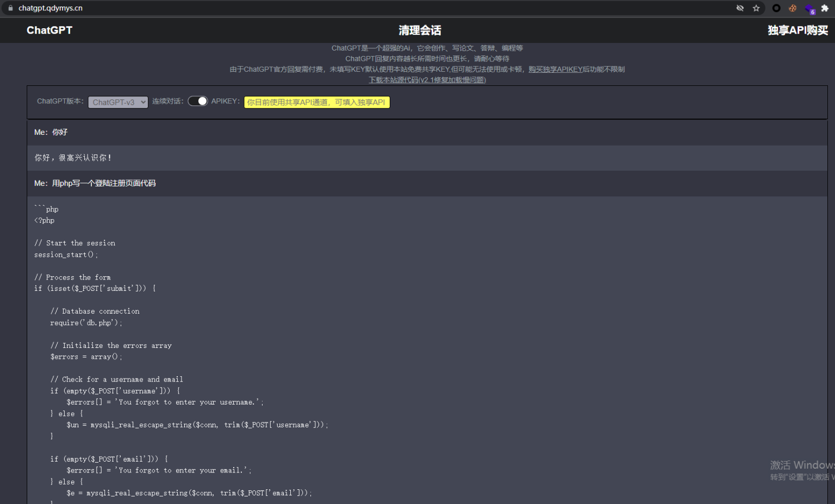The image size is (835, 504).
Task: Click the 清理会话 header item
Action: [x=420, y=30]
